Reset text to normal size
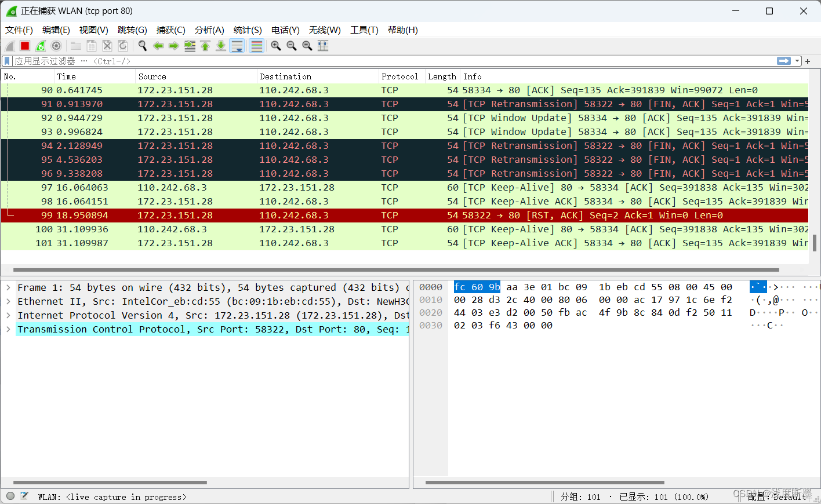Image resolution: width=821 pixels, height=504 pixels. point(307,46)
